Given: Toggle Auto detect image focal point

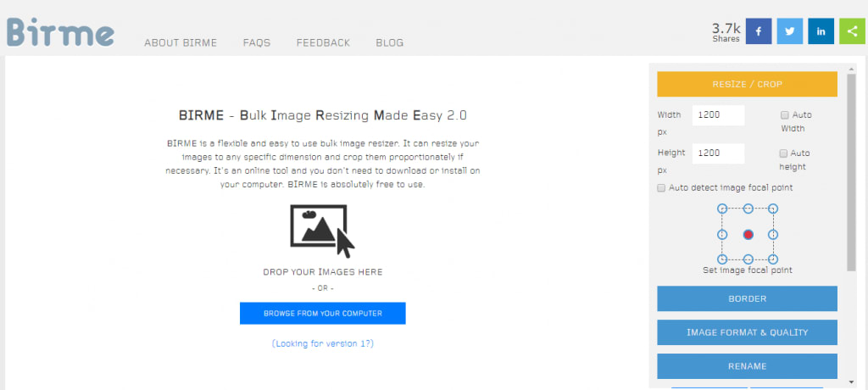Looking at the screenshot, I should (661, 188).
